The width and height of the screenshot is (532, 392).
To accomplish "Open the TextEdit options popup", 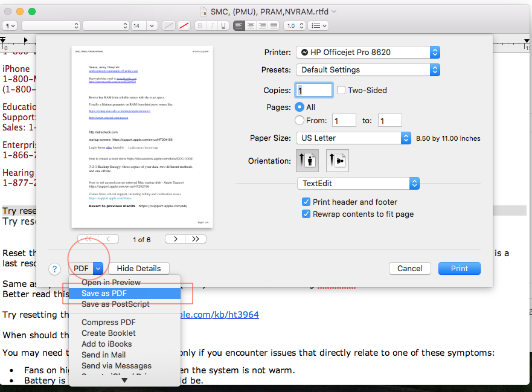I will point(358,183).
